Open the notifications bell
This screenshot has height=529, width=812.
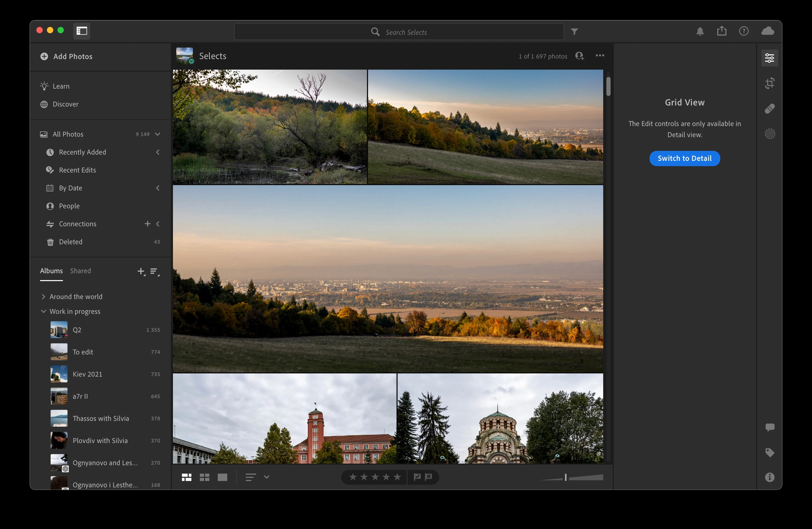point(700,31)
